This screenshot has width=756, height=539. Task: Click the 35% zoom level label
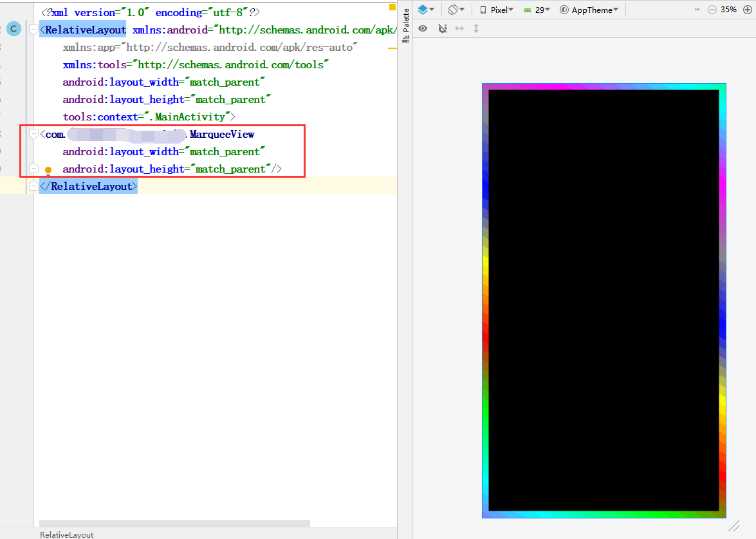(x=728, y=10)
